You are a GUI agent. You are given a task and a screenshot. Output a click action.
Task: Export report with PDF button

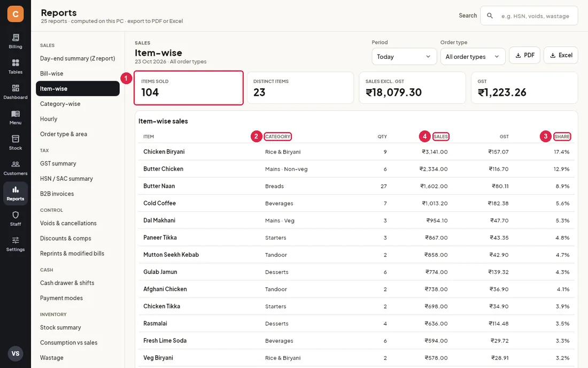click(524, 55)
